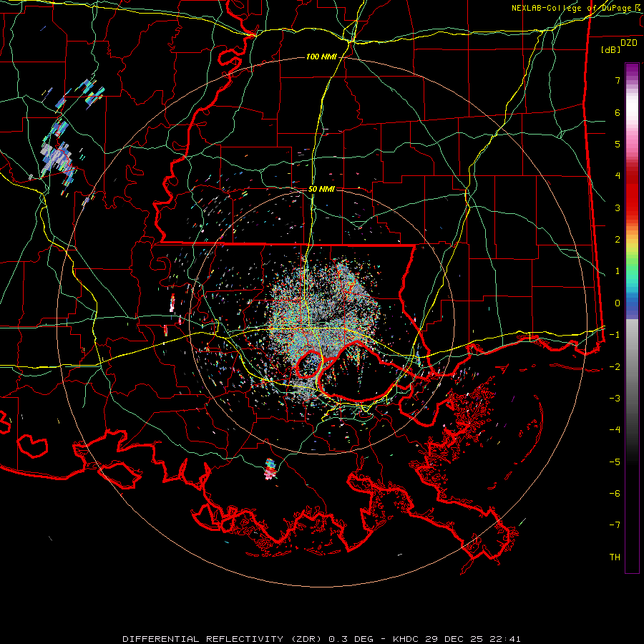The width and height of the screenshot is (644, 644).
Task: Click the 0.3 DEG elevation angle text
Action: click(351, 639)
